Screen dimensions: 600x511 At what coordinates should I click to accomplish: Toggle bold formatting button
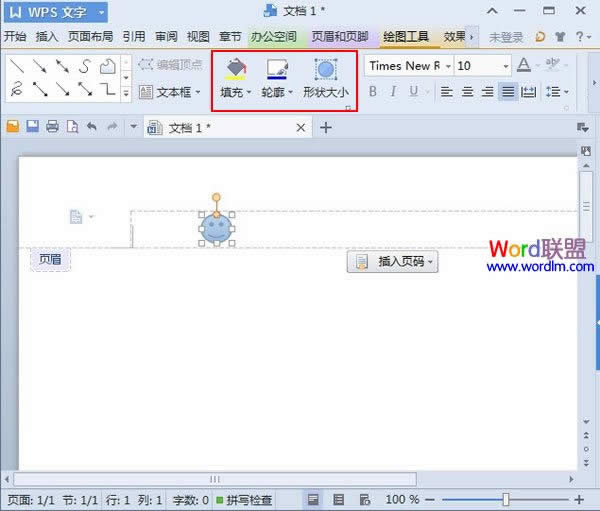(373, 92)
